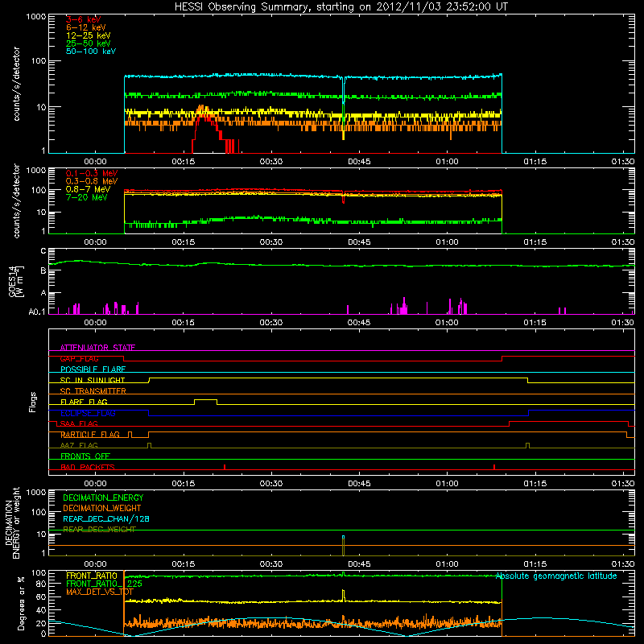
Task: Click the GOES14 axis label
Action: (x=16, y=282)
